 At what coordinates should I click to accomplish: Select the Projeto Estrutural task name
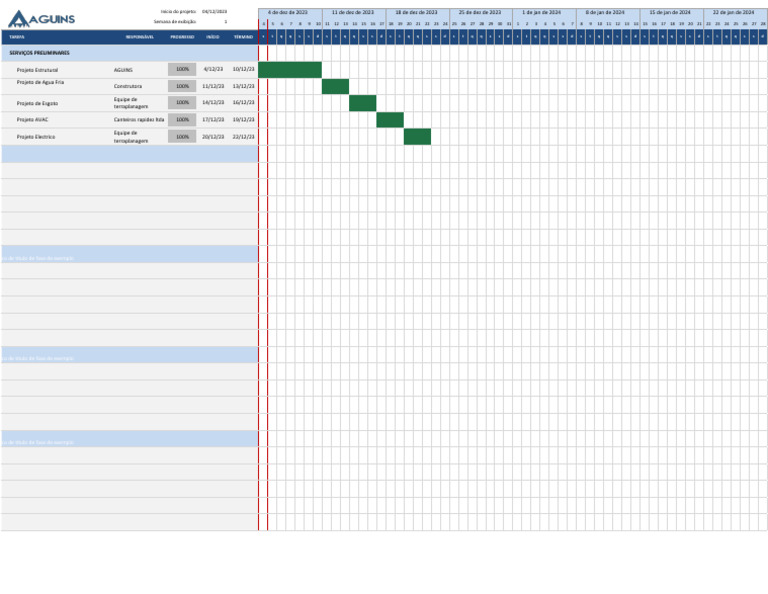tap(37, 70)
